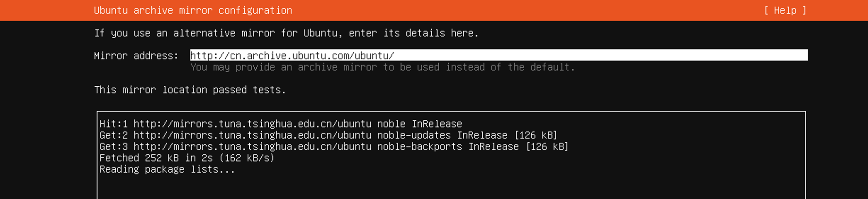Click 'This mirror location passed tests' status
Image resolution: width=868 pixels, height=199 pixels.
[190, 90]
